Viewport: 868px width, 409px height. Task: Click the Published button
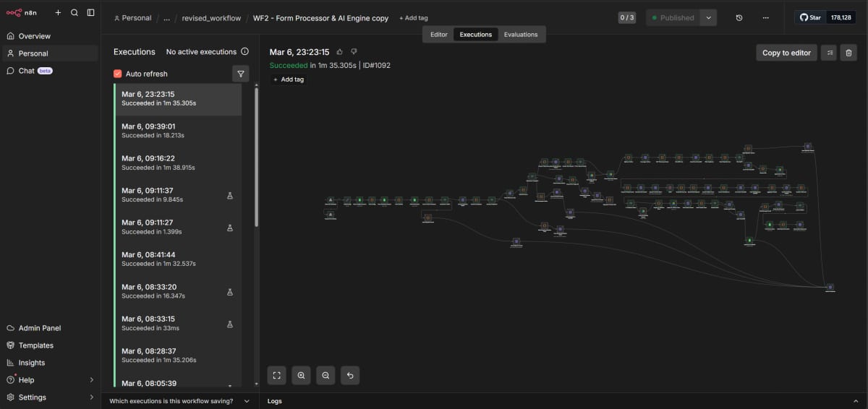pos(673,17)
